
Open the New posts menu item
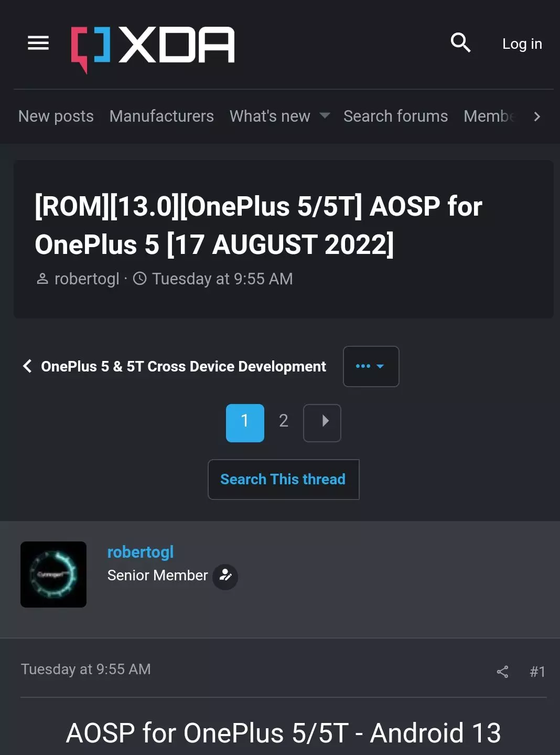point(55,116)
